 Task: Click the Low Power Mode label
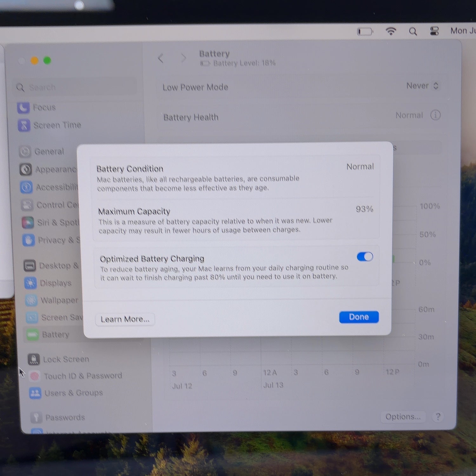pos(195,87)
